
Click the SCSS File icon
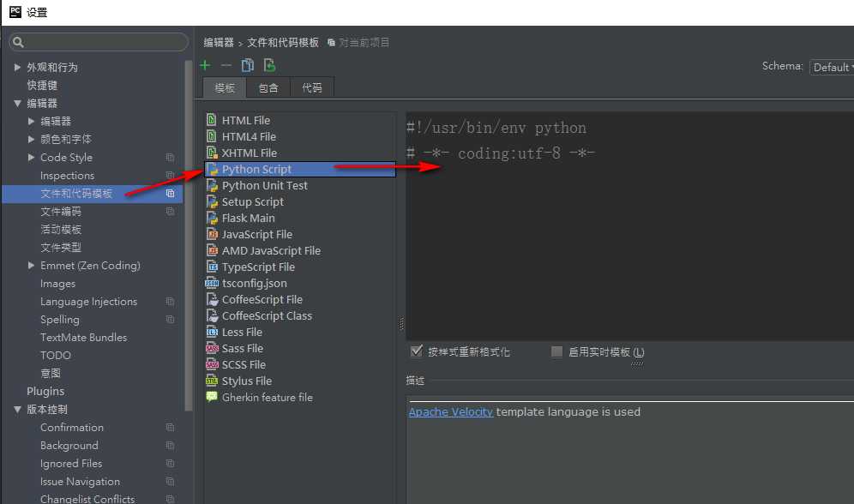(x=212, y=364)
